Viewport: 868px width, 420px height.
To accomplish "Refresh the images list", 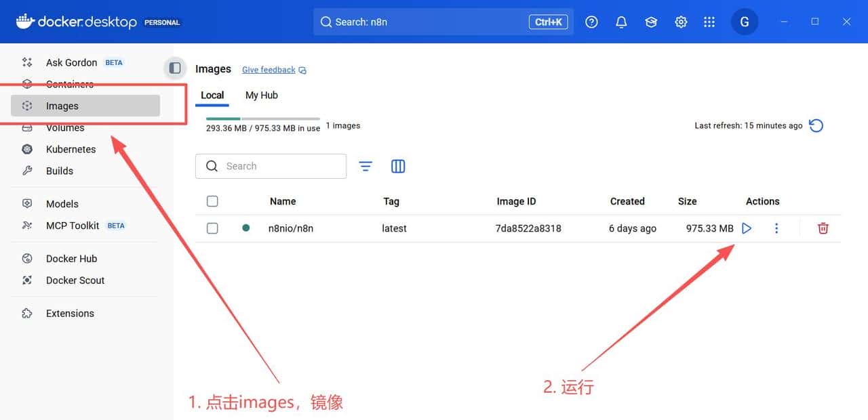I will tap(816, 125).
